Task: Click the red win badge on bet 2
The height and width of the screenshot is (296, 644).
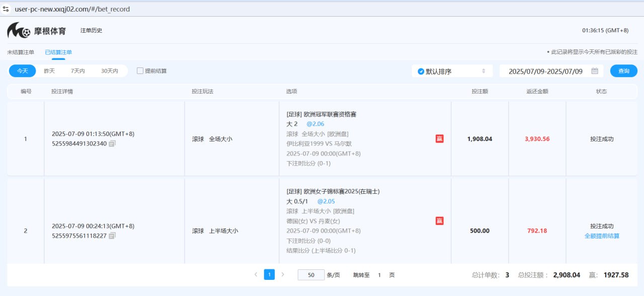Action: pos(439,220)
